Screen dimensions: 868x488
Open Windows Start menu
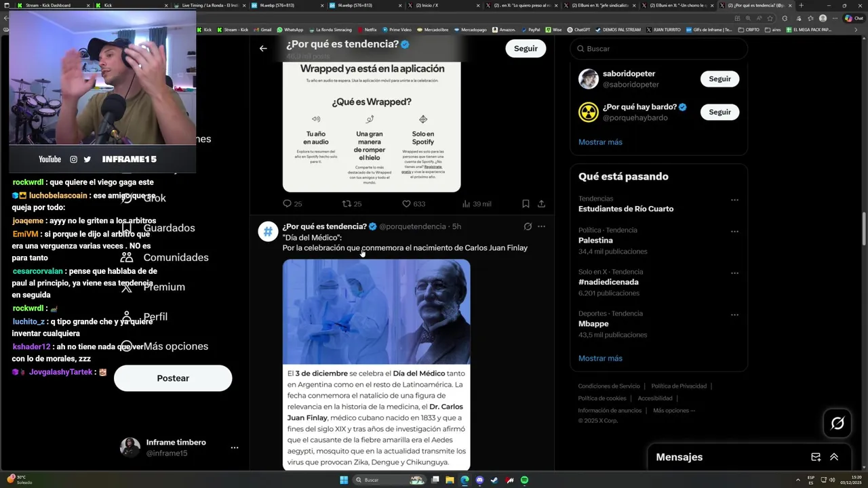344,480
